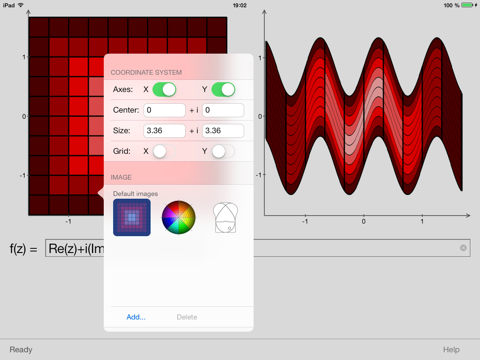Edit the Center imaginary part field

click(x=223, y=110)
